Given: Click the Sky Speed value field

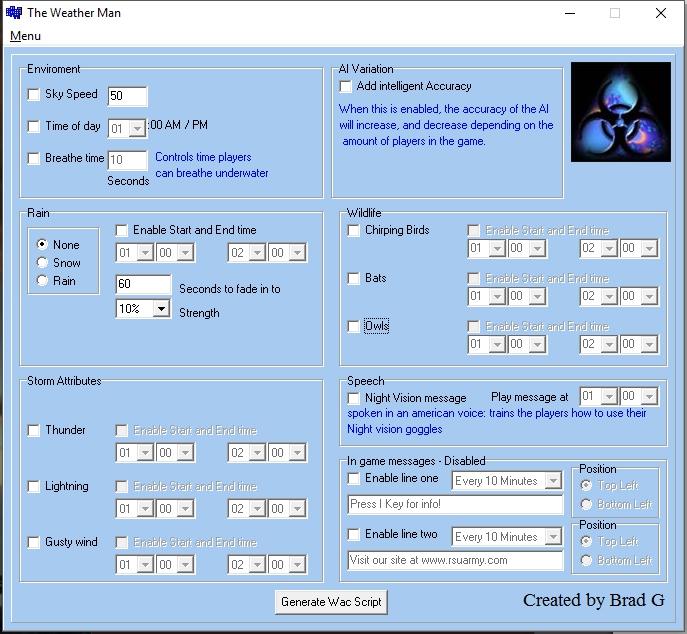Looking at the screenshot, I should [127, 96].
